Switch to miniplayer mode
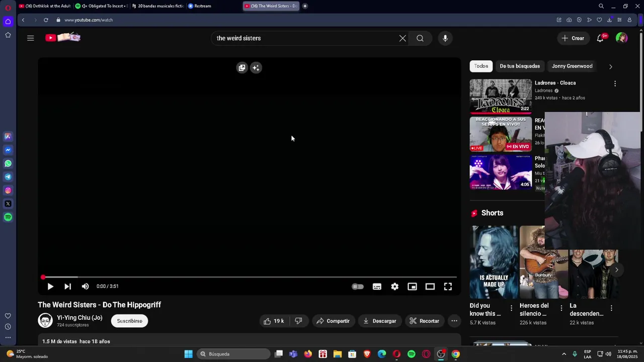This screenshot has width=644, height=362. tap(413, 287)
